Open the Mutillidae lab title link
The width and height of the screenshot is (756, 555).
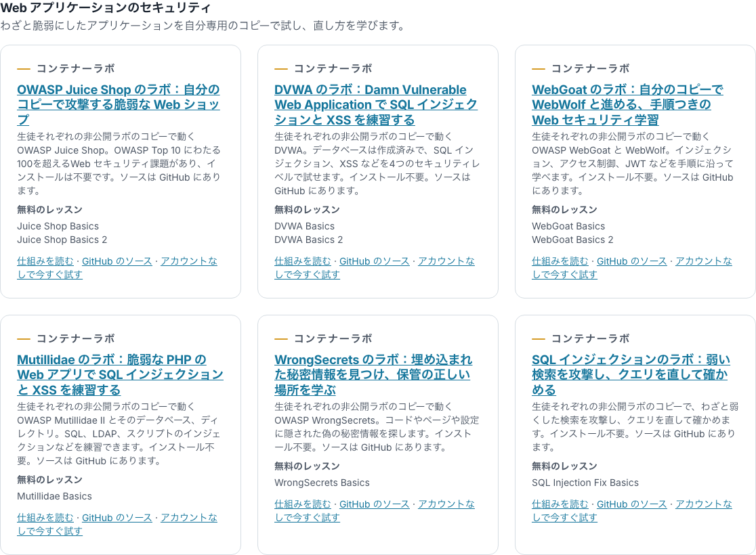click(120, 374)
